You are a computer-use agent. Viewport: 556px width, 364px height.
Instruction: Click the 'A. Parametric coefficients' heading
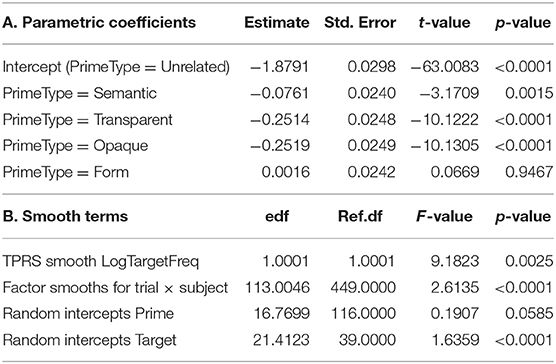click(99, 23)
